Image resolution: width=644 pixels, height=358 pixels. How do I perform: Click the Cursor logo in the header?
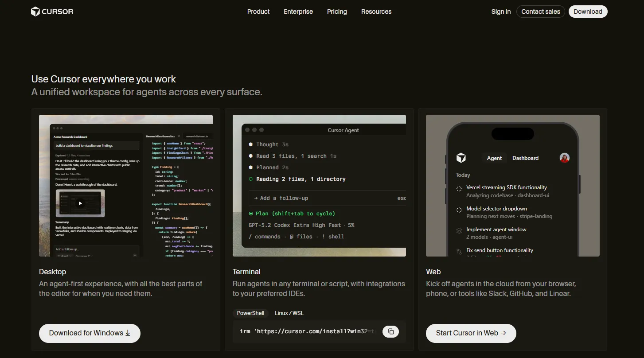52,12
